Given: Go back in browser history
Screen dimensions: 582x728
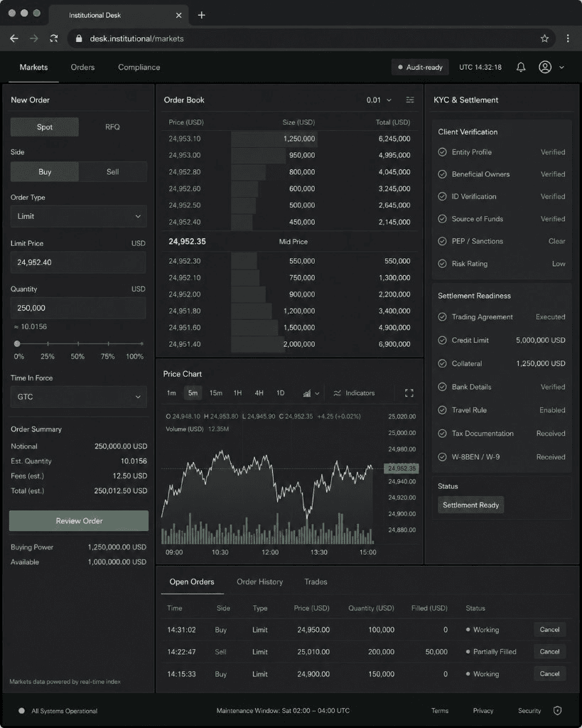Looking at the screenshot, I should 14,38.
